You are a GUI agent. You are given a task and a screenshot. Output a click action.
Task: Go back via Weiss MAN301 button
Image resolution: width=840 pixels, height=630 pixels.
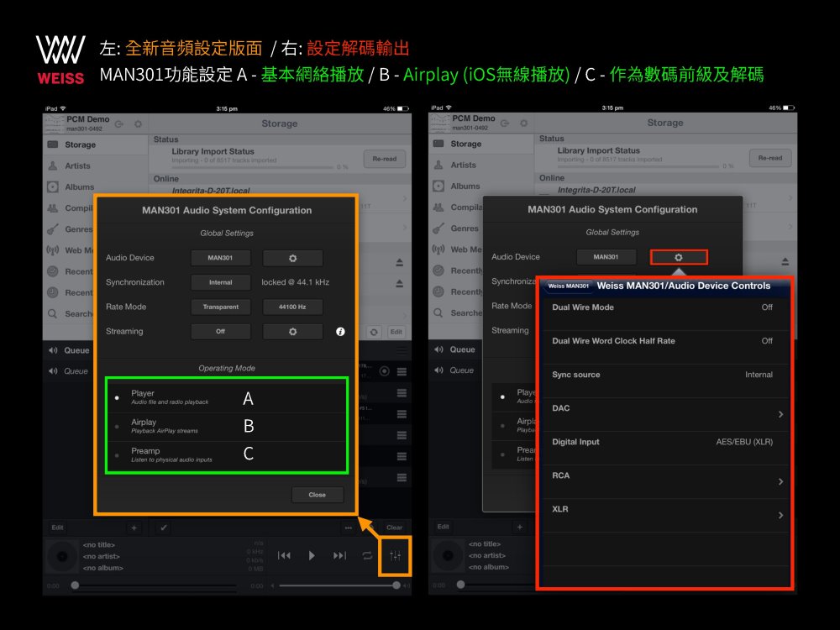569,286
